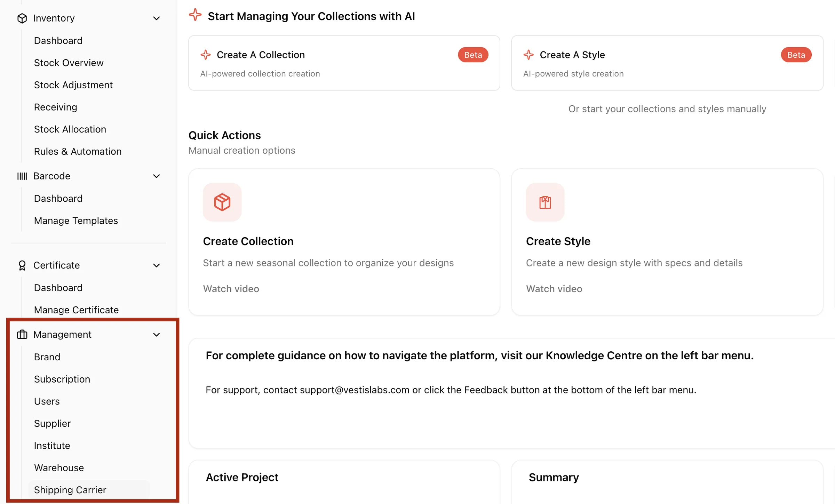
Task: Open Subscription settings
Action: coord(62,379)
